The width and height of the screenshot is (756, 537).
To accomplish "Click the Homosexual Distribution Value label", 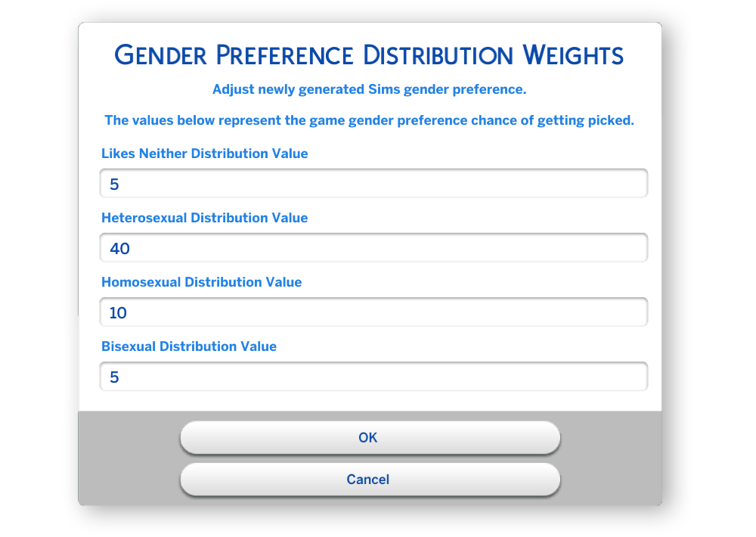I will tap(202, 282).
